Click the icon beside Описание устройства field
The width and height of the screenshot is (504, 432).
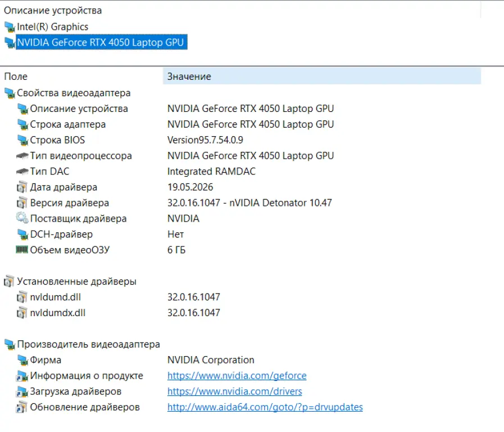[x=22, y=109]
